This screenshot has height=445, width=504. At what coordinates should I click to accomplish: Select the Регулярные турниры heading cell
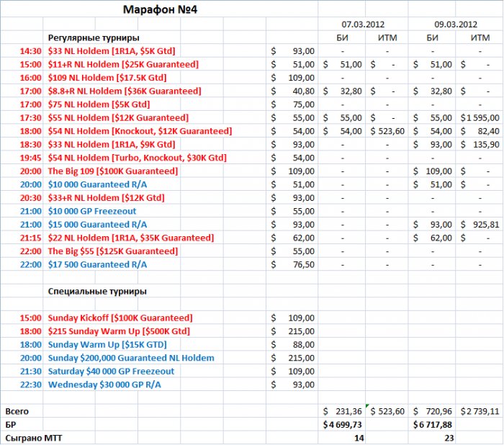94,38
